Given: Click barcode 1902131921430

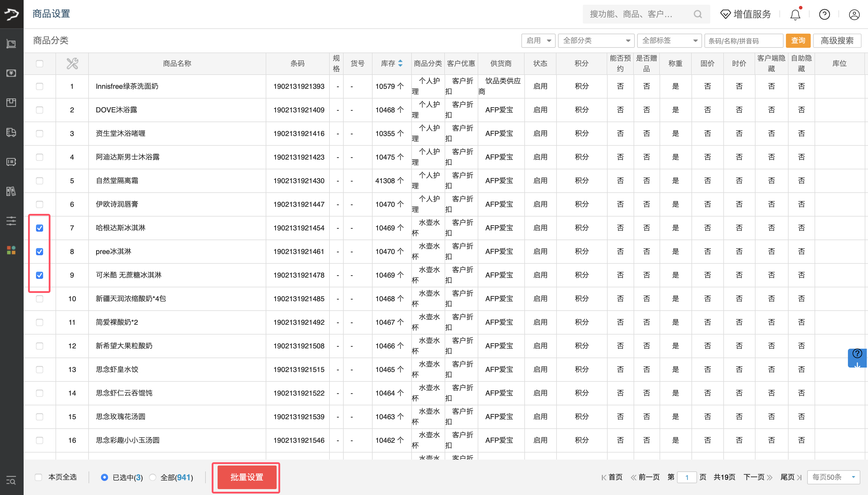Looking at the screenshot, I should (299, 181).
